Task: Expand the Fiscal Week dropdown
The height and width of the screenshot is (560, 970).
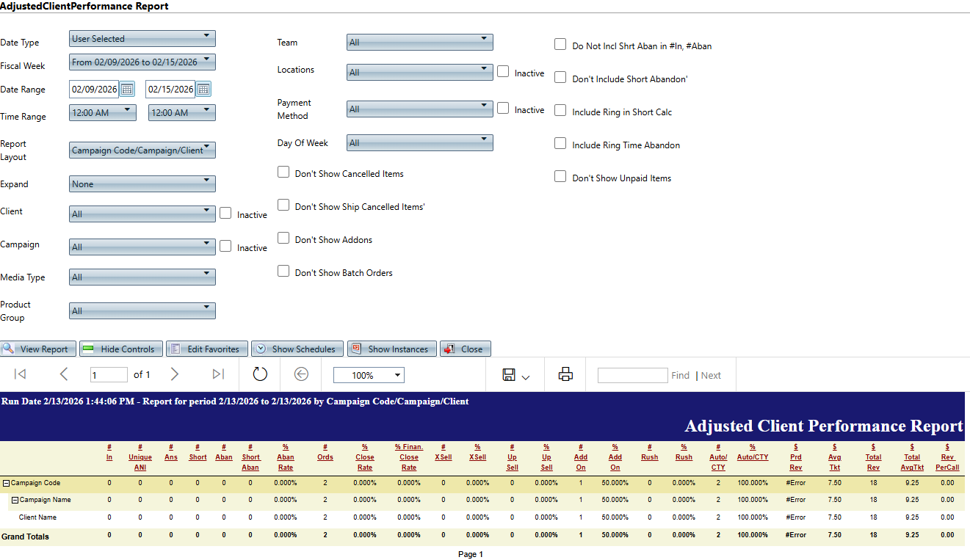Action: 142,62
